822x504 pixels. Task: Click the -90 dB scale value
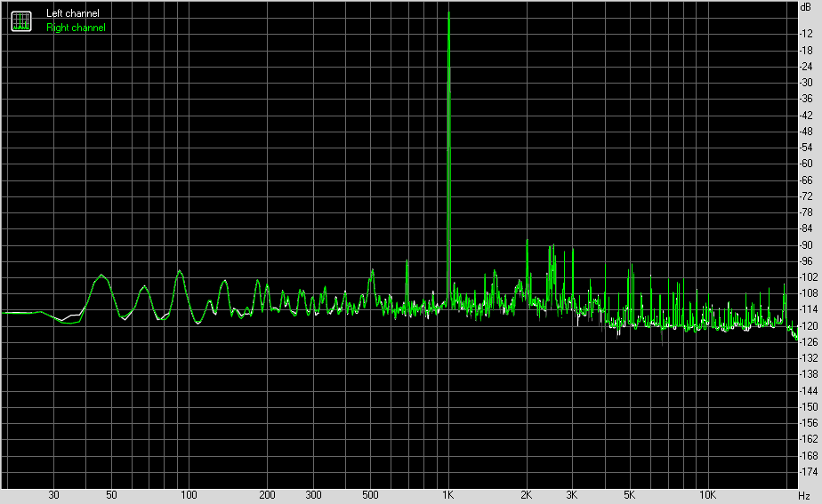(806, 244)
